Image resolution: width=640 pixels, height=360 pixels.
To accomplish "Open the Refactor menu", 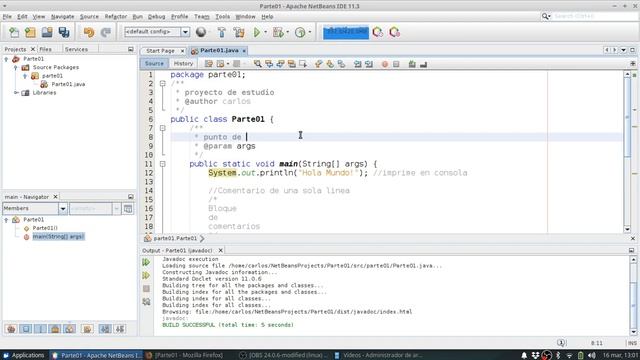I will pyautogui.click(x=116, y=17).
